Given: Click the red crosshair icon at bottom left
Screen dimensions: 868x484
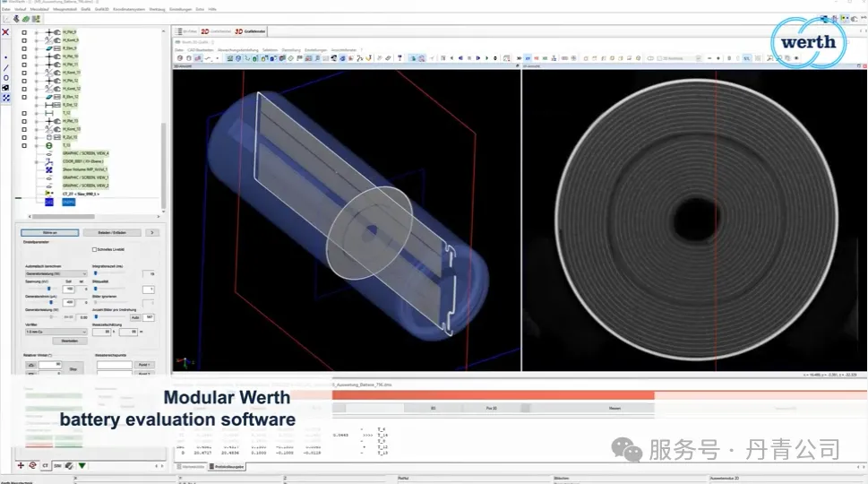Looking at the screenshot, I should pyautogui.click(x=21, y=465).
